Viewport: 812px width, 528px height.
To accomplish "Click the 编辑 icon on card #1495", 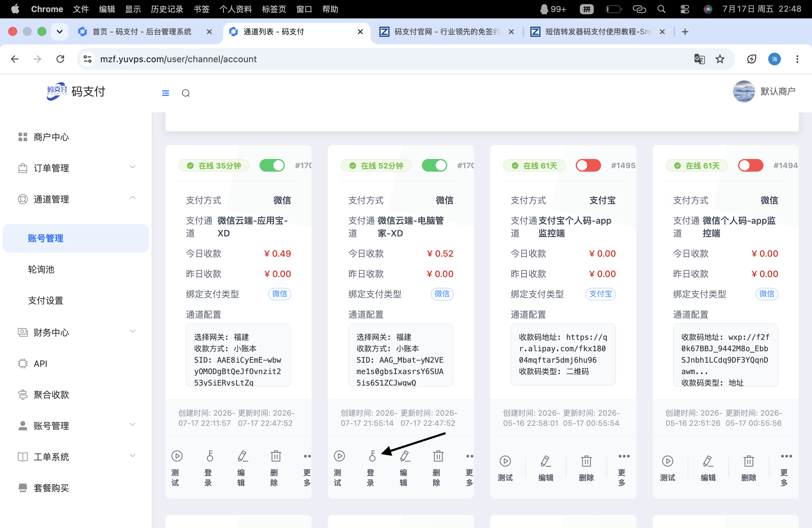I will click(x=546, y=461).
